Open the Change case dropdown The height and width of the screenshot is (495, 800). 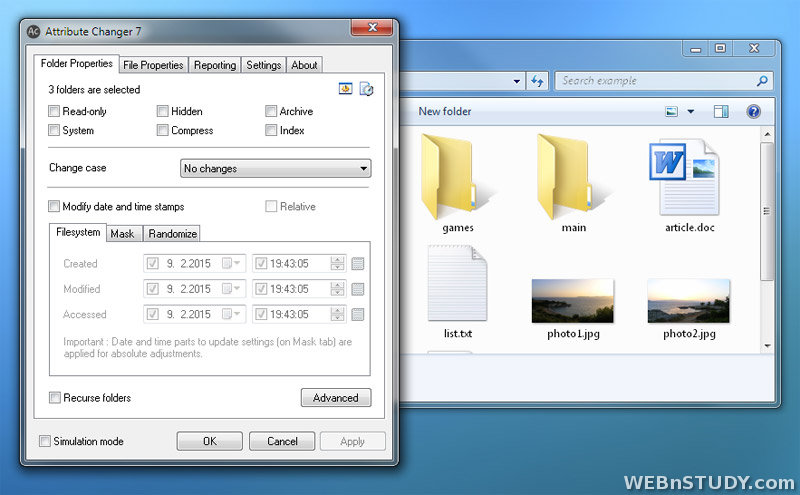pos(276,168)
